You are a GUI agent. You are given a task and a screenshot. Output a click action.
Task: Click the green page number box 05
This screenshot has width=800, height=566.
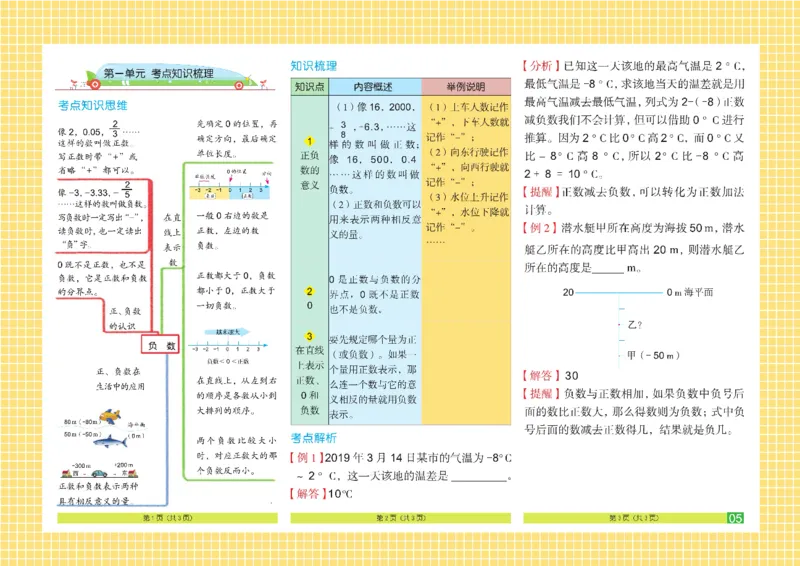click(735, 518)
